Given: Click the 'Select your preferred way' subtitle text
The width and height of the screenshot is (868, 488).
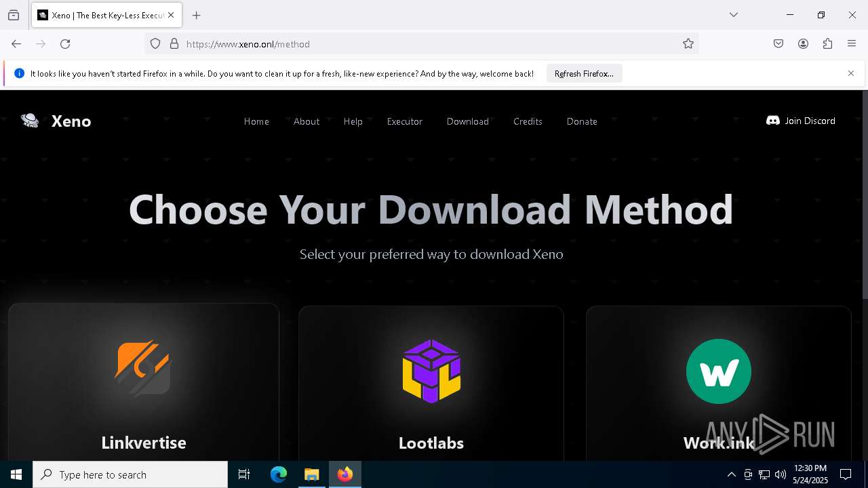Looking at the screenshot, I should pyautogui.click(x=431, y=254).
